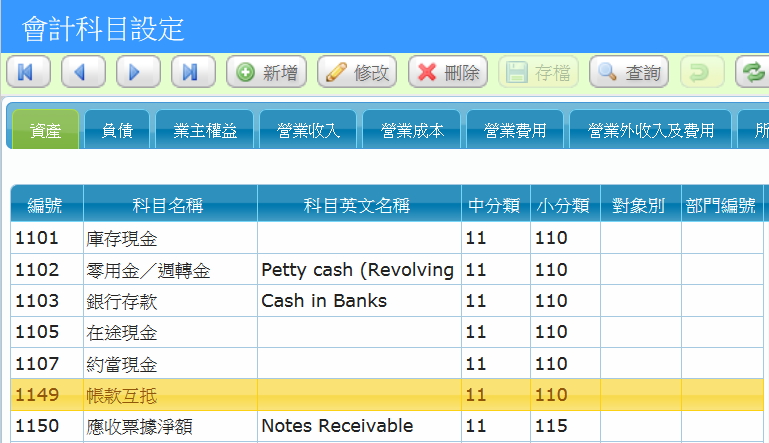The height and width of the screenshot is (443, 769).
Task: Jump to the first record
Action: [28, 72]
